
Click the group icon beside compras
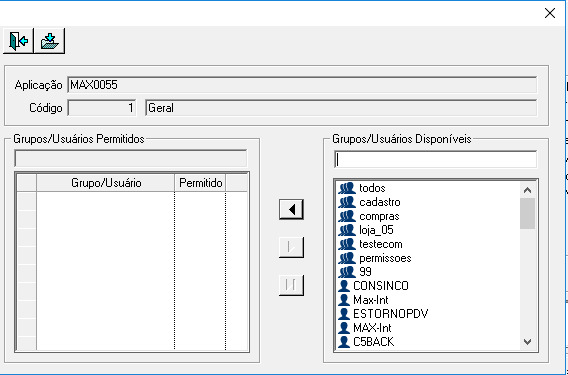click(x=347, y=216)
